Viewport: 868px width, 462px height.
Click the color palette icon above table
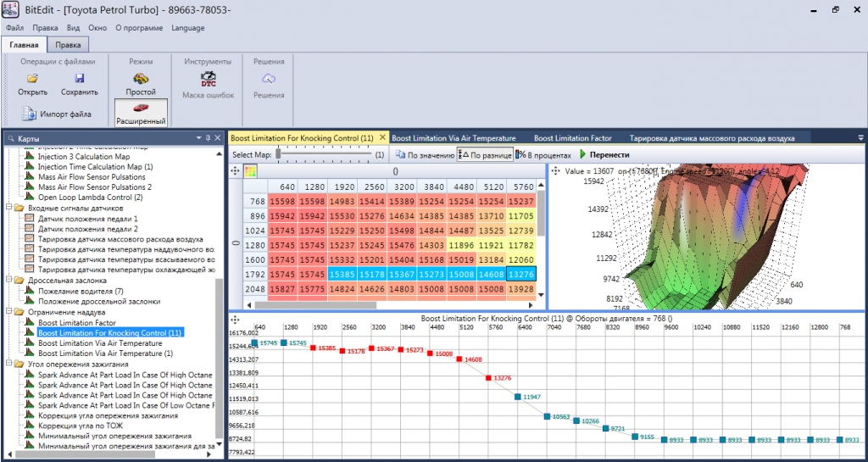(250, 171)
